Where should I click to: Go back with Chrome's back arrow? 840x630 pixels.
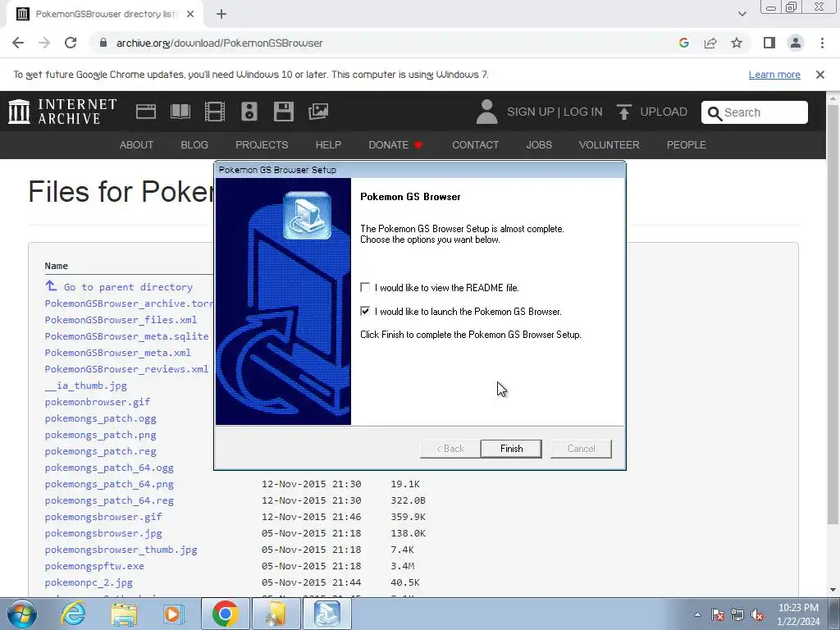(x=18, y=43)
